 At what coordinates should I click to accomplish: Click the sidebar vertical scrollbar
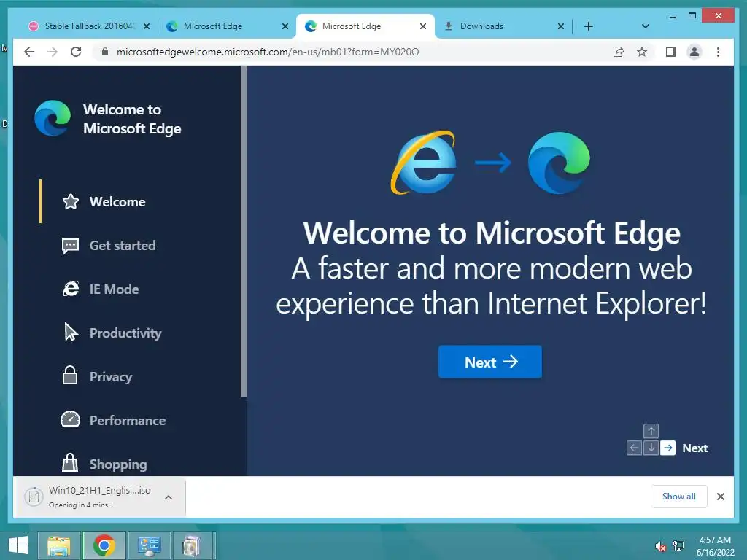click(x=244, y=231)
